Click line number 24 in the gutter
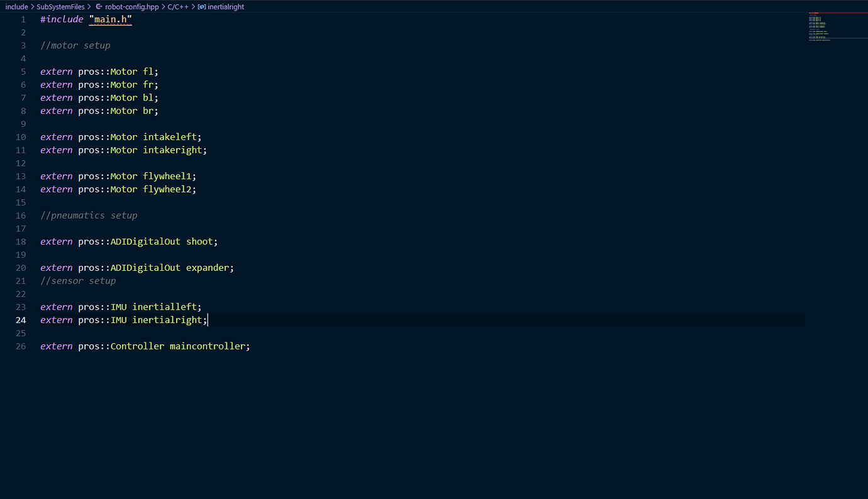 pos(21,320)
